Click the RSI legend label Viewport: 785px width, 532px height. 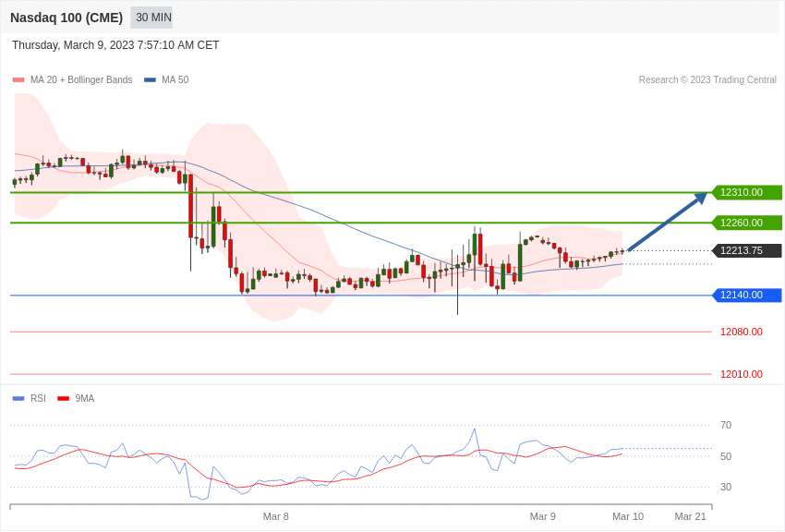point(38,399)
